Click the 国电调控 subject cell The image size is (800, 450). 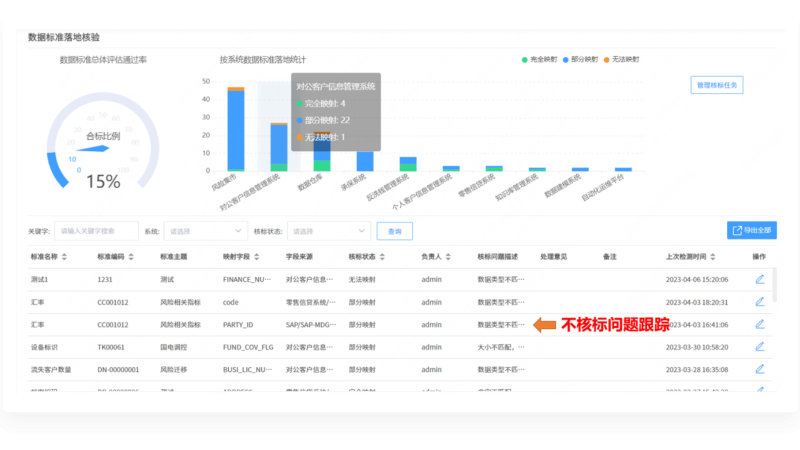pos(173,347)
